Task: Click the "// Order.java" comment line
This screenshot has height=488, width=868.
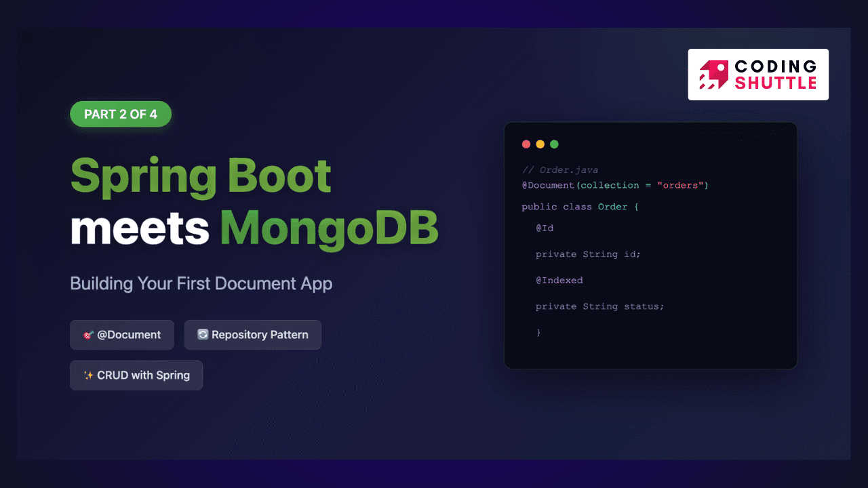Action: (560, 170)
